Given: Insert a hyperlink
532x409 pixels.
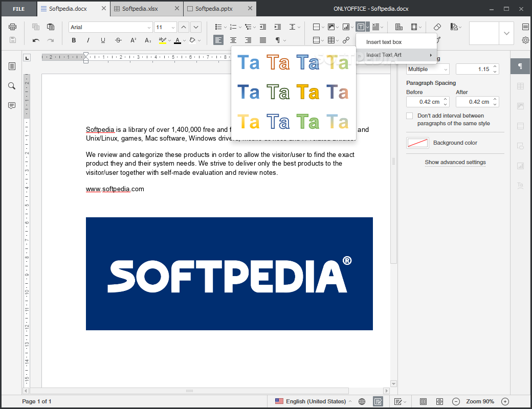Looking at the screenshot, I should click(346, 40).
